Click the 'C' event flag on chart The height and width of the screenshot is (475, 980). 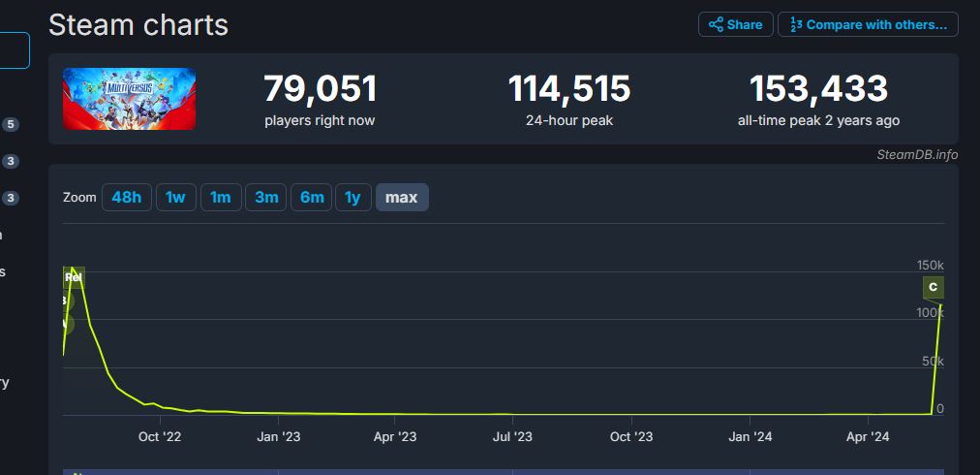933,287
